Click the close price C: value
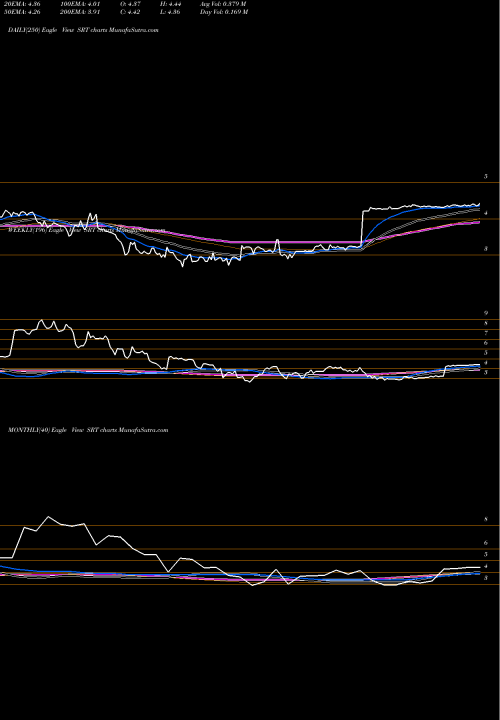 point(130,12)
